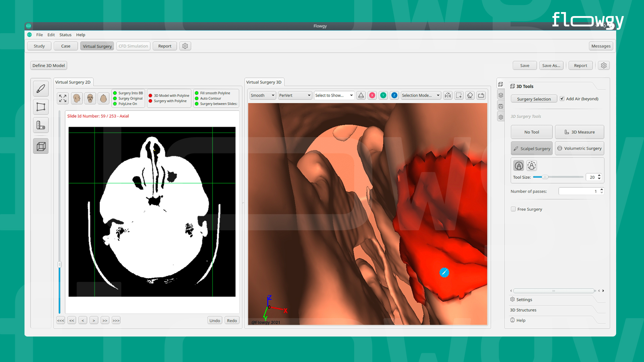Open the layers panel icon on right sidebar
Screen dimensions: 644x362
(501, 95)
